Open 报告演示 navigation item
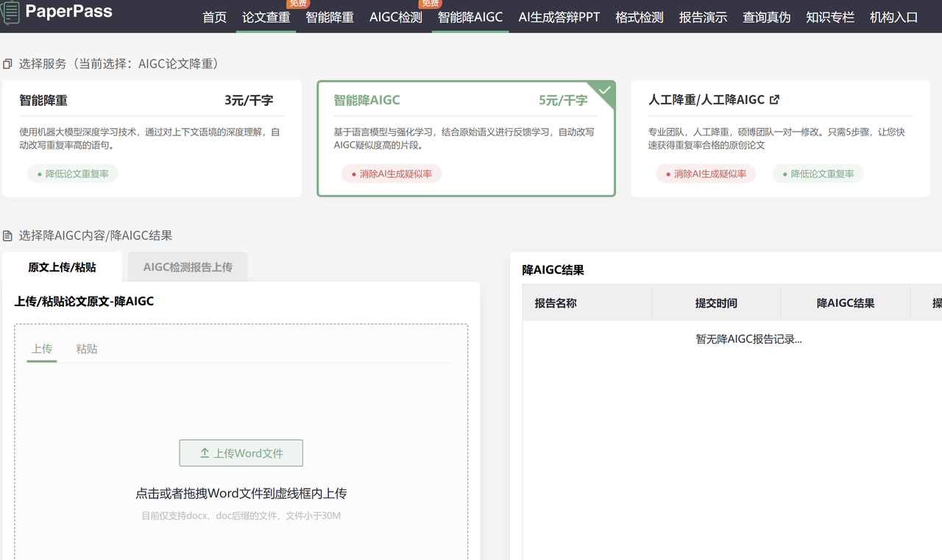Viewport: 942px width, 560px height. (x=703, y=17)
